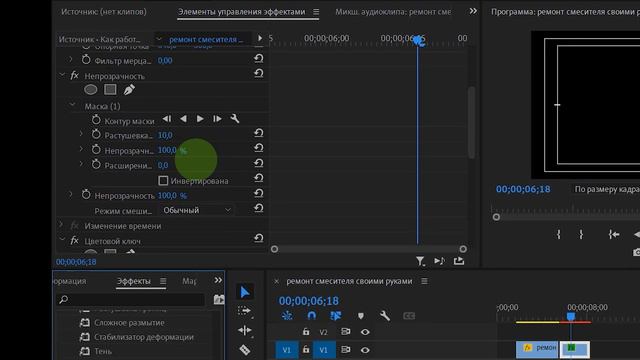This screenshot has height=360, width=640.
Task: Reset the Растушевка mask feather value
Action: [x=258, y=133]
